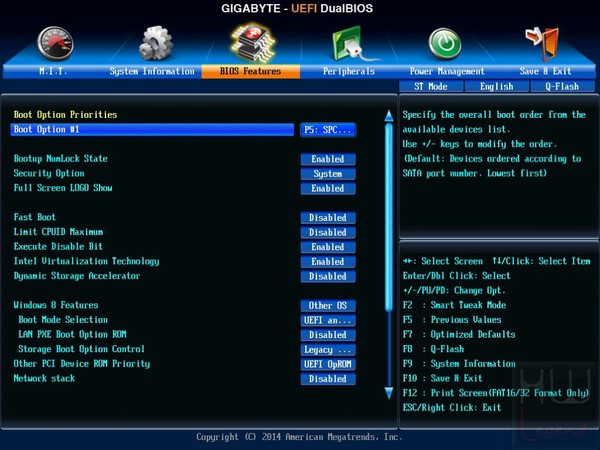Image resolution: width=600 pixels, height=450 pixels.
Task: Toggle LAN PXE Boot Option ROM value
Action: (x=328, y=335)
